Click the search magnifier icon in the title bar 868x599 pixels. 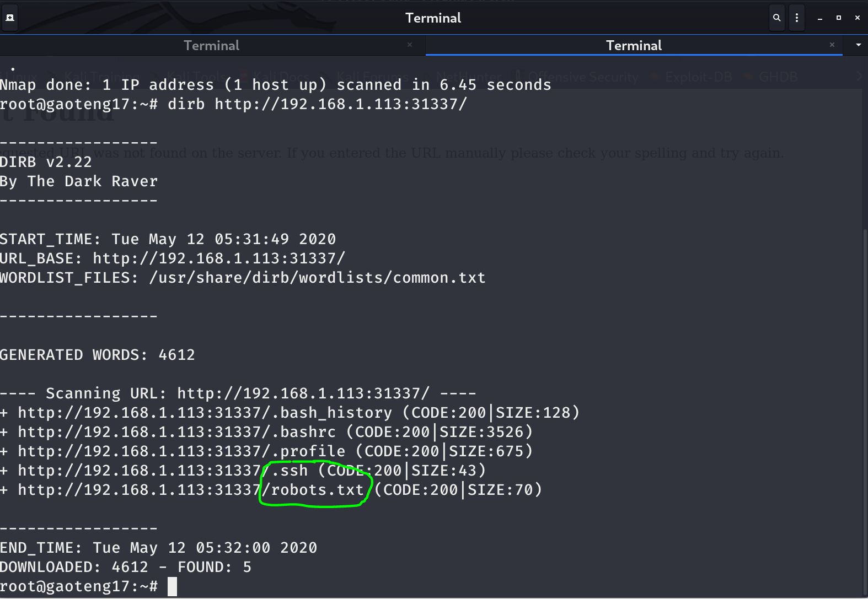[776, 18]
